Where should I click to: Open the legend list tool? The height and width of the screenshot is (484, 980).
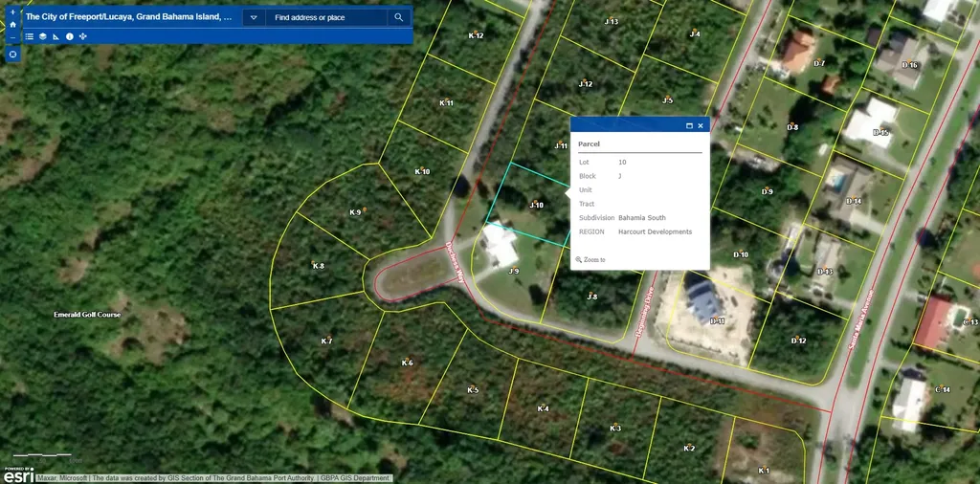(x=30, y=36)
